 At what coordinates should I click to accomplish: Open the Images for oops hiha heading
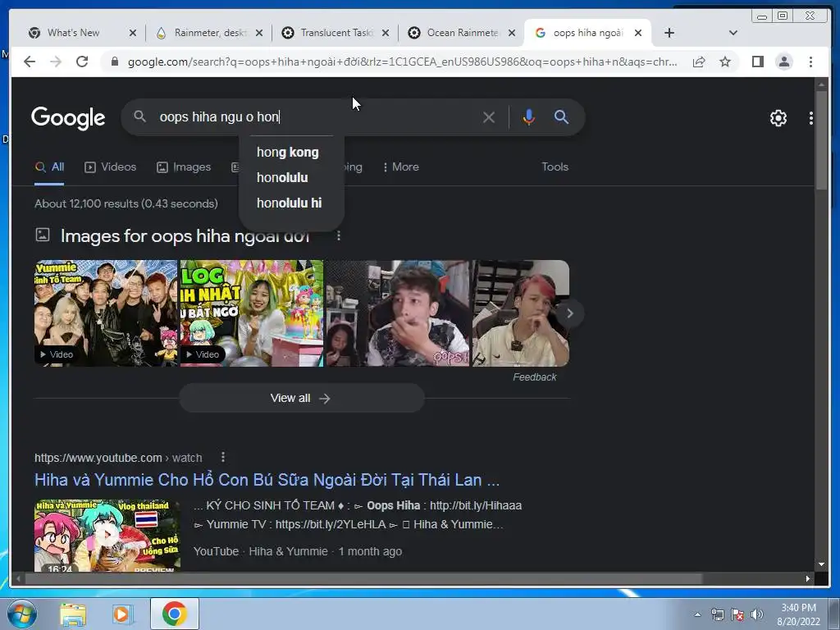coord(185,235)
